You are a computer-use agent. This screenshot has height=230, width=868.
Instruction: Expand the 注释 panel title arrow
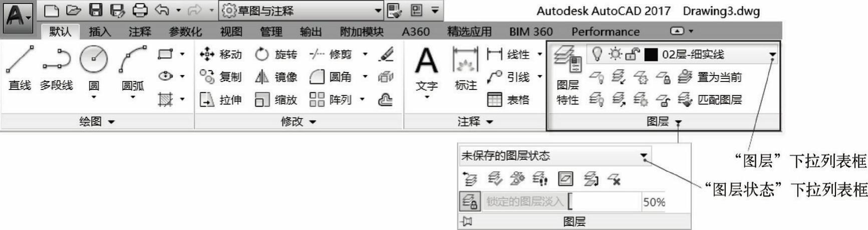click(x=489, y=121)
